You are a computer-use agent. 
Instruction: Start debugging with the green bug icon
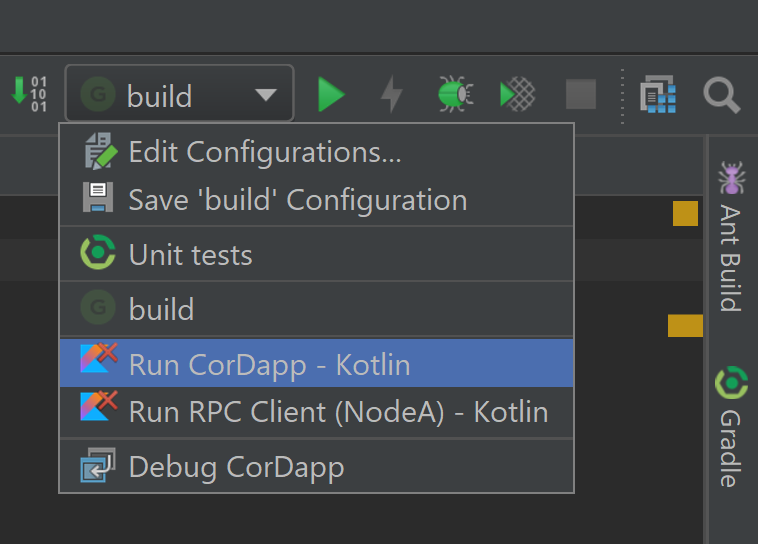pos(455,94)
